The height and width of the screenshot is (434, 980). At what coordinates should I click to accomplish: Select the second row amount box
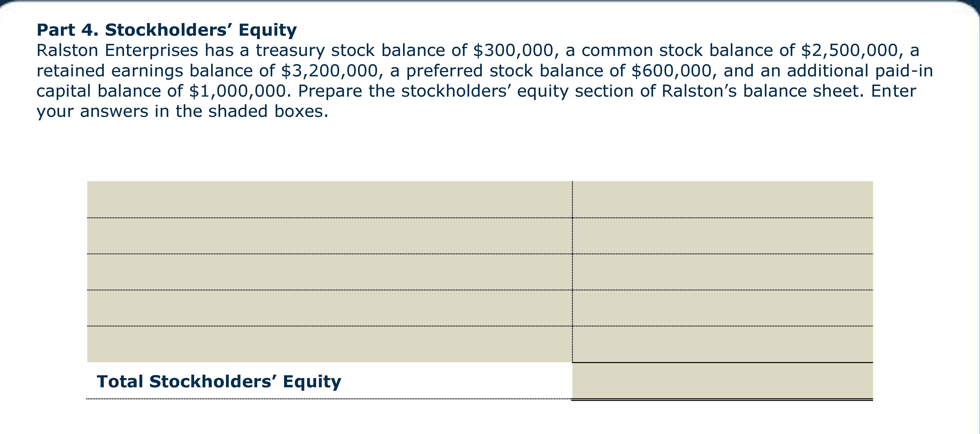pyautogui.click(x=722, y=236)
